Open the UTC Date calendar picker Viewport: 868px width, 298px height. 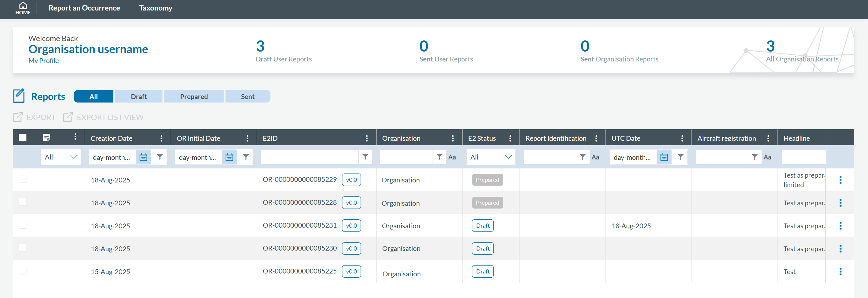pos(664,157)
